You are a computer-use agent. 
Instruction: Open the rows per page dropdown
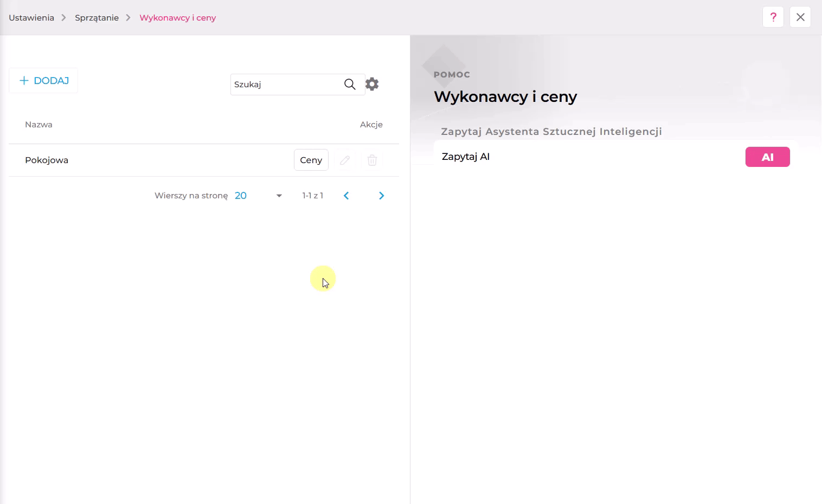coord(259,196)
